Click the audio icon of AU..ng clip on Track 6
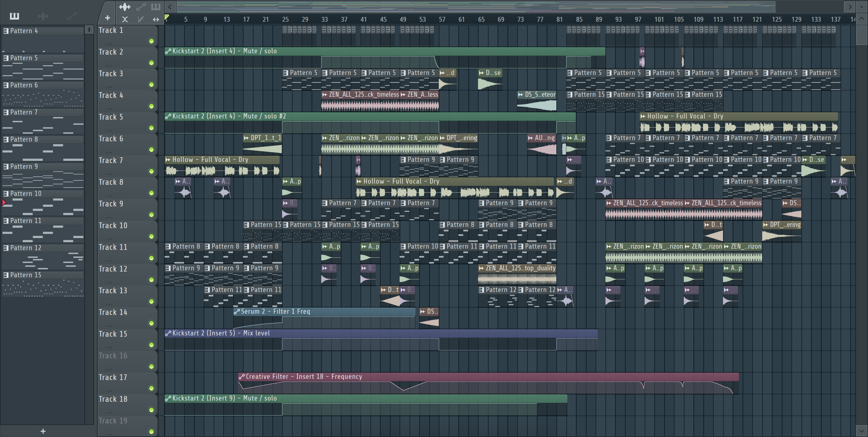Image resolution: width=868 pixels, height=437 pixels. (530, 138)
